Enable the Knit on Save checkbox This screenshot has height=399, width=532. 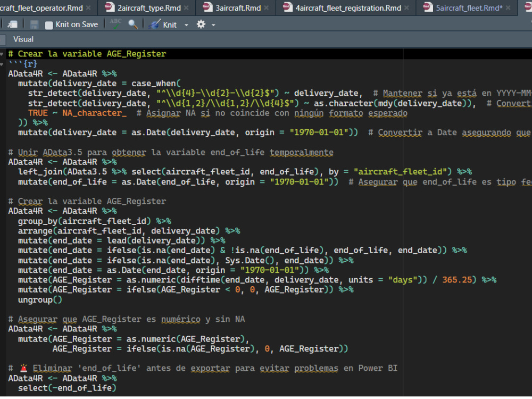[x=49, y=25]
